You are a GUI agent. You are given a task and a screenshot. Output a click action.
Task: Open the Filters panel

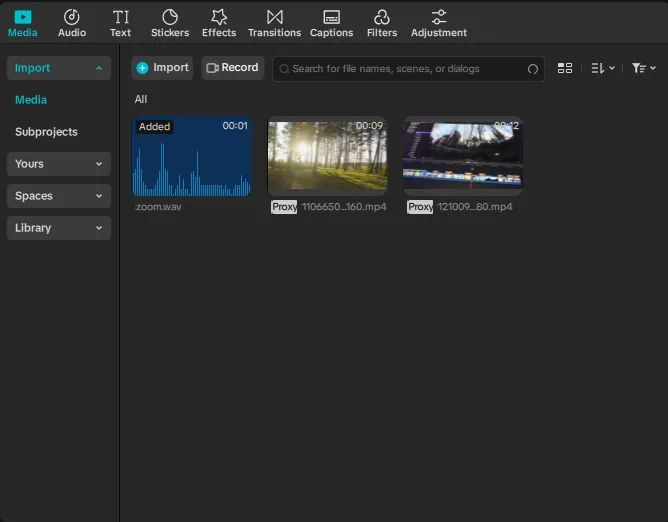(381, 23)
